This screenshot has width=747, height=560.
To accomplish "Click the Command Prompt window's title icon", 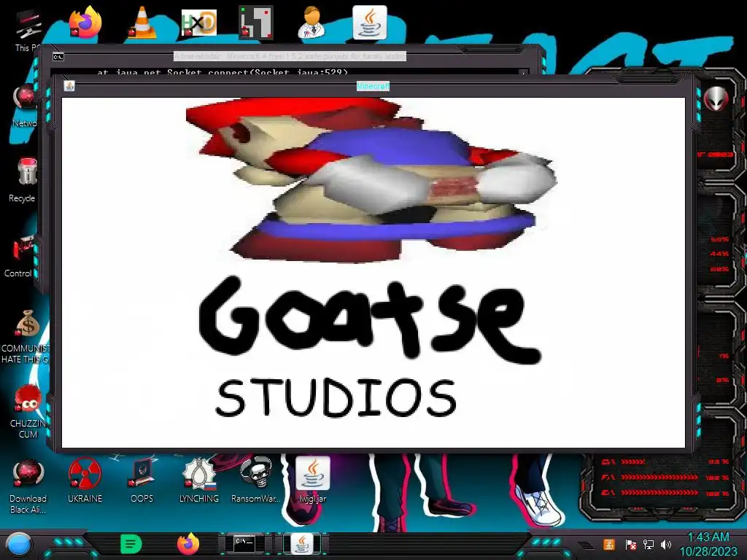I will [x=58, y=57].
